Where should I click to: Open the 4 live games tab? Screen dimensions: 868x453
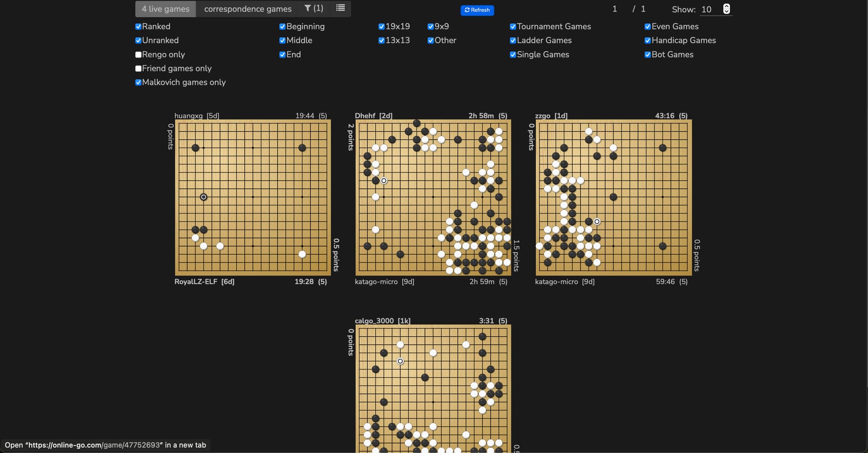[165, 9]
